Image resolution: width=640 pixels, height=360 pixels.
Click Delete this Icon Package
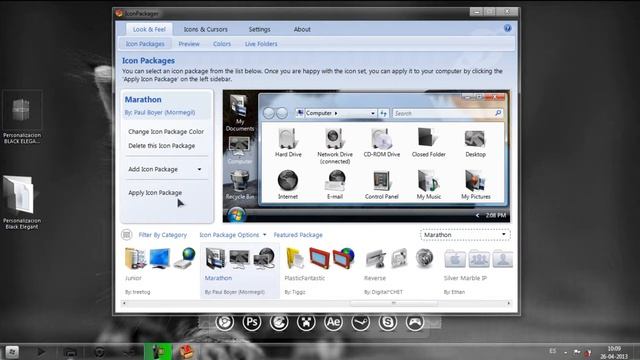(161, 146)
